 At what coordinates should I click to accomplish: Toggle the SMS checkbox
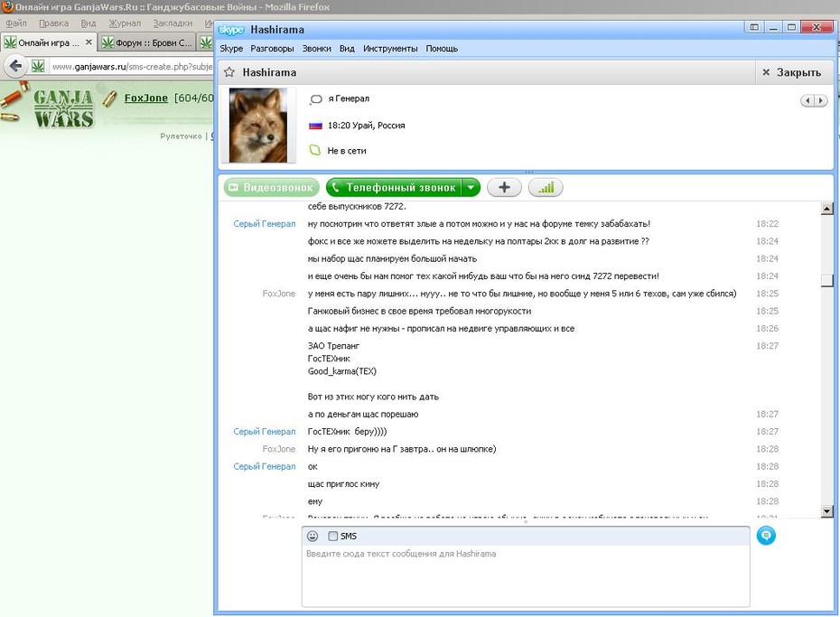click(x=332, y=536)
